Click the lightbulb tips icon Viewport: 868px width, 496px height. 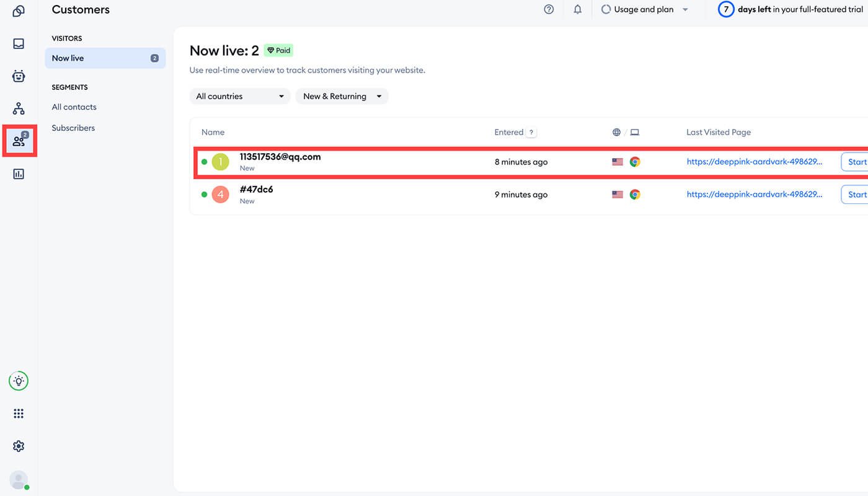tap(19, 381)
